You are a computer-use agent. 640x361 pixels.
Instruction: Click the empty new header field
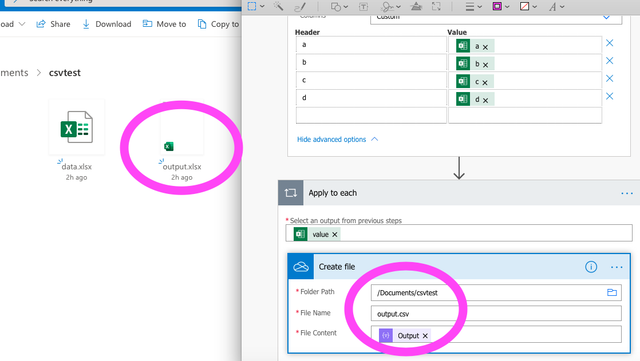click(x=371, y=115)
